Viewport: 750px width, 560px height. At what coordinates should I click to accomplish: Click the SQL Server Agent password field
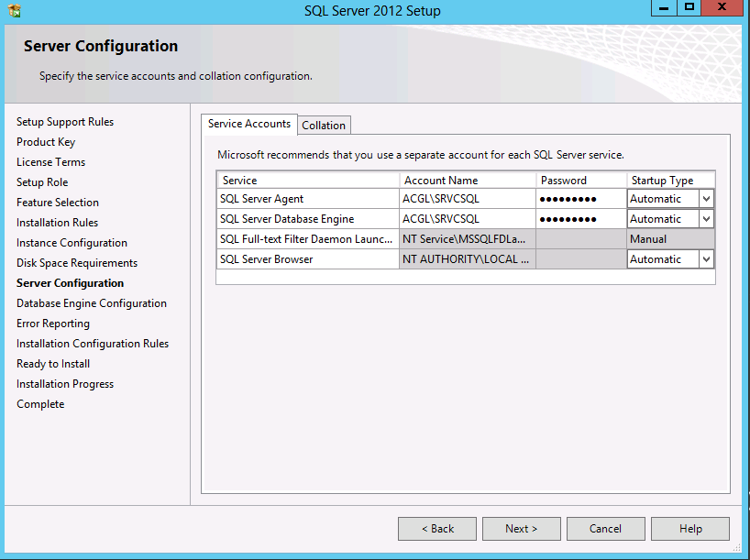tap(581, 199)
